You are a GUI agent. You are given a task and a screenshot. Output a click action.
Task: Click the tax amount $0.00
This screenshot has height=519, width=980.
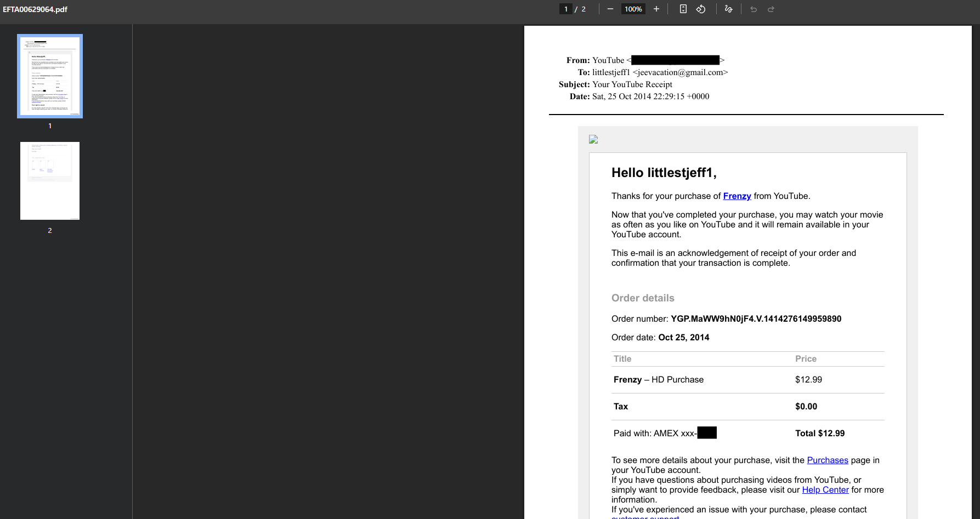pos(806,407)
